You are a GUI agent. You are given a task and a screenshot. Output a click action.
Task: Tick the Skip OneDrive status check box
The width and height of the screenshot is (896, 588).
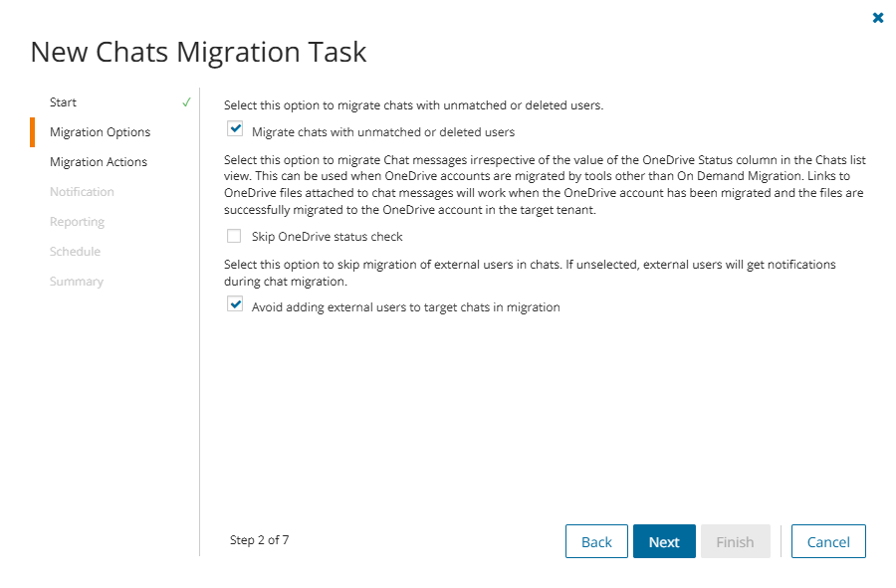pyautogui.click(x=235, y=237)
